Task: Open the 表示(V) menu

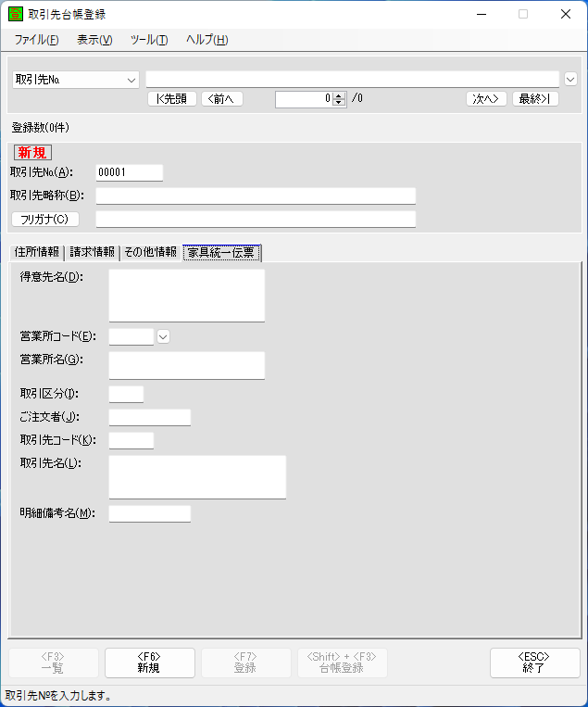Action: click(x=94, y=40)
